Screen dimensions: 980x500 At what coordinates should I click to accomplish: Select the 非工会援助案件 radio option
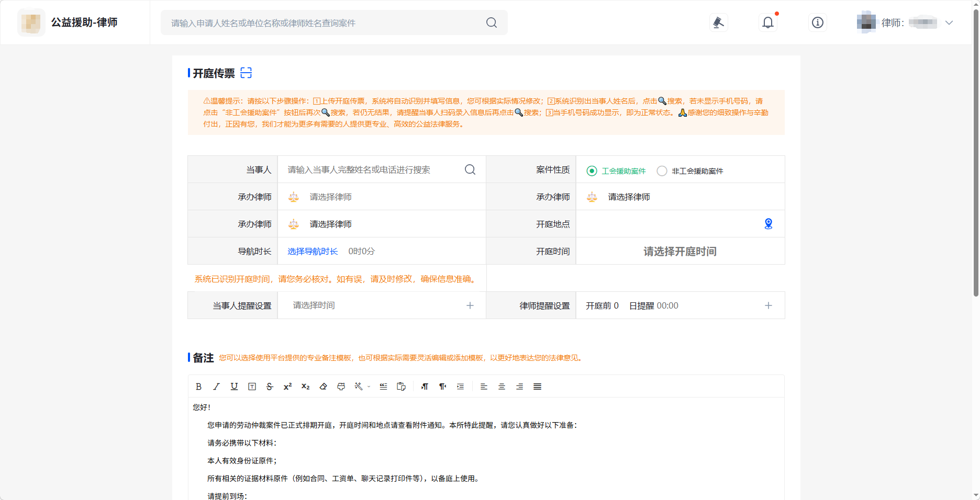[x=662, y=171]
